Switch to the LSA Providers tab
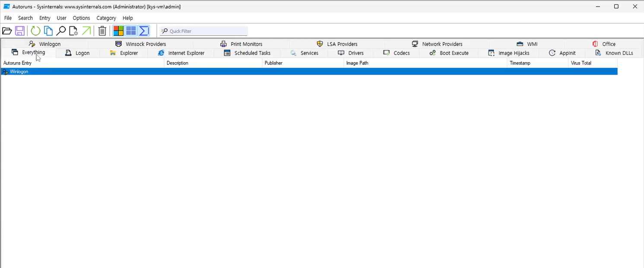Image resolution: width=644 pixels, height=268 pixels. click(337, 44)
